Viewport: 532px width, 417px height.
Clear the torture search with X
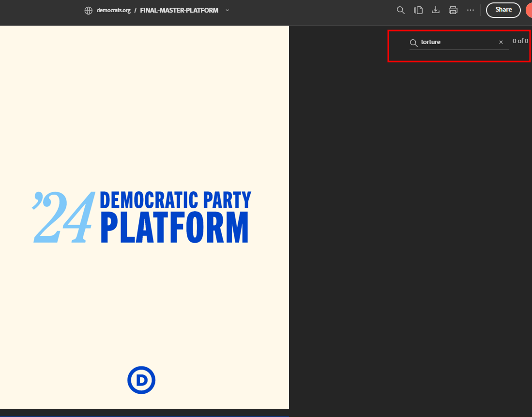(x=501, y=42)
